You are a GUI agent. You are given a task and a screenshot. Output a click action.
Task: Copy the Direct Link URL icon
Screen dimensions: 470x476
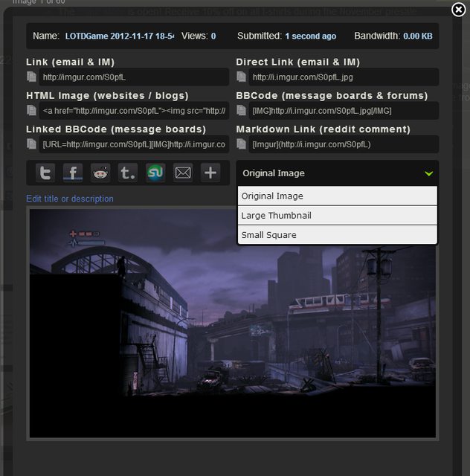tap(242, 77)
